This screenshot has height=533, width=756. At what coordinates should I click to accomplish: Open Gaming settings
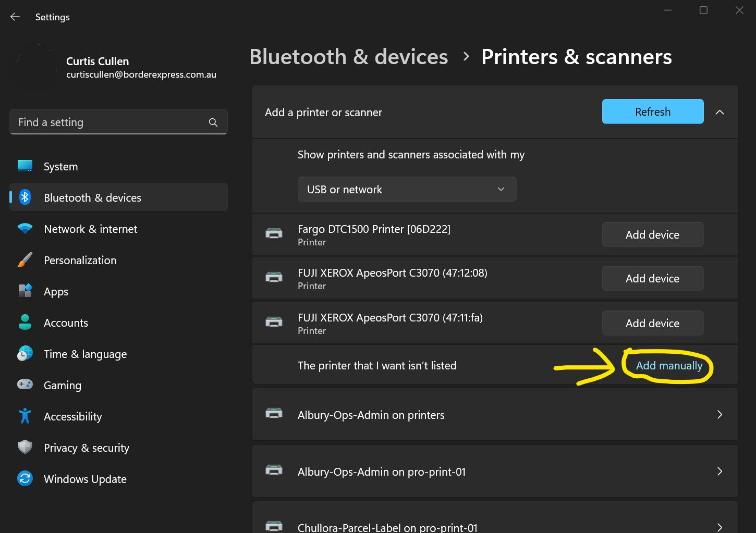(x=118, y=385)
